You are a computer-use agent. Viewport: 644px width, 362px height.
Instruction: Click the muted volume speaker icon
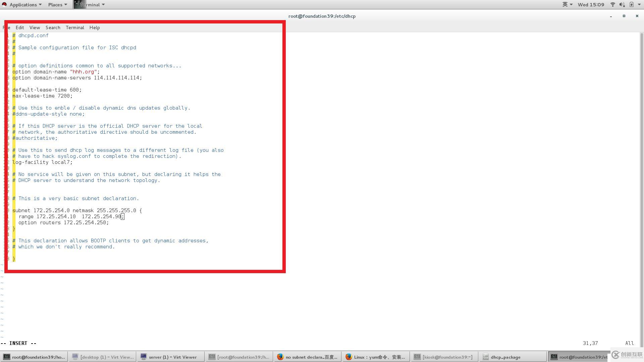[x=622, y=4]
